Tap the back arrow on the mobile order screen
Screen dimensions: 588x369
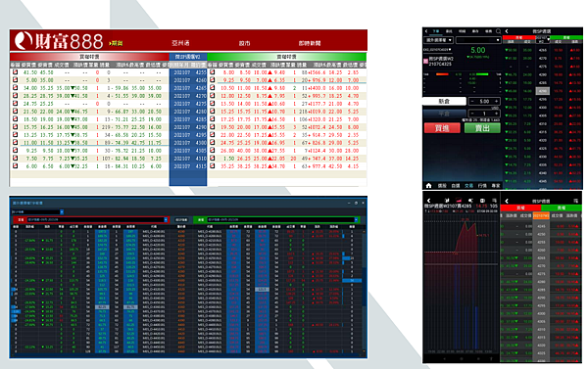(x=426, y=31)
